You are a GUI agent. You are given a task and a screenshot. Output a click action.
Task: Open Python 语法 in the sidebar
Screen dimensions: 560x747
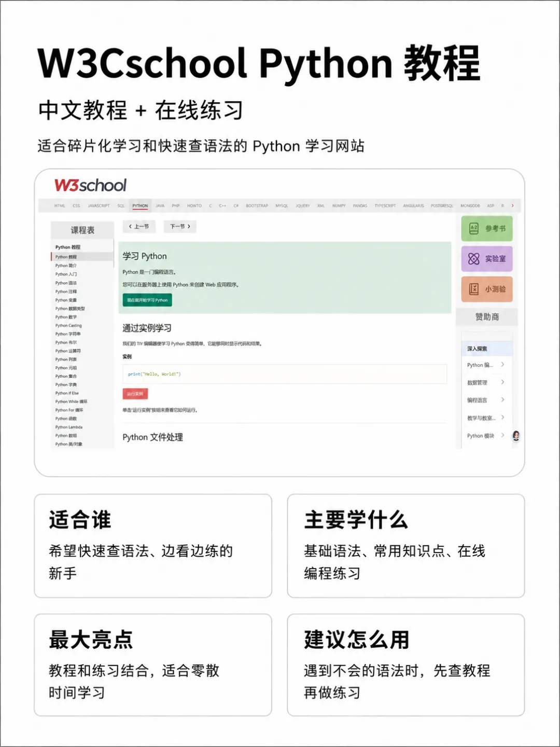66,283
